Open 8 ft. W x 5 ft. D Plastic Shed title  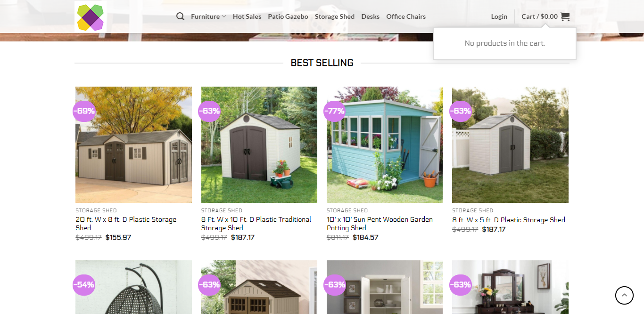coord(509,220)
